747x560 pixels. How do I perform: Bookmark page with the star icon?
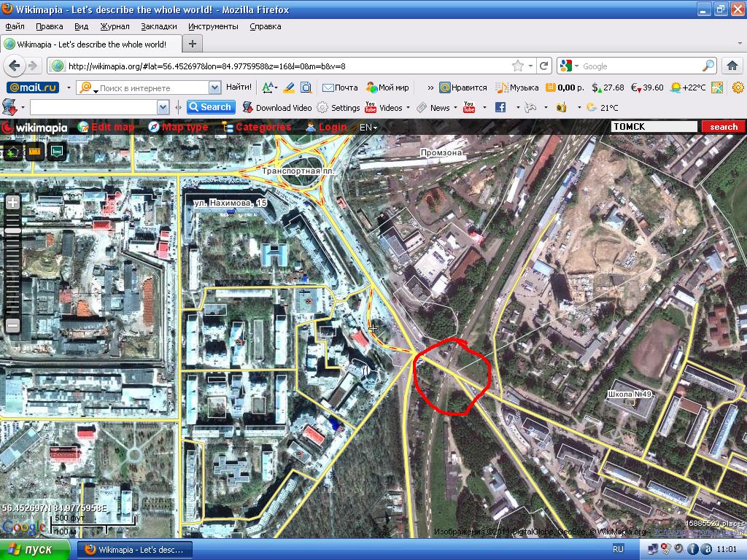[518, 66]
